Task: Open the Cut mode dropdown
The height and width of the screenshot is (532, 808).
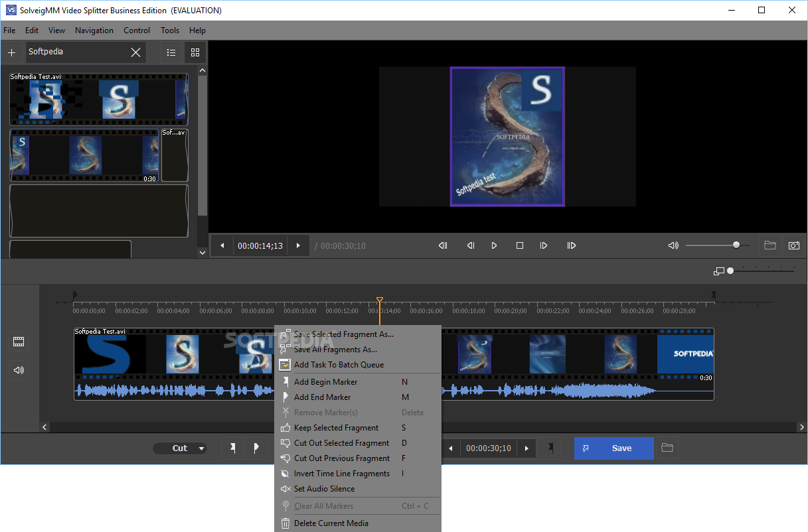Action: (180, 448)
